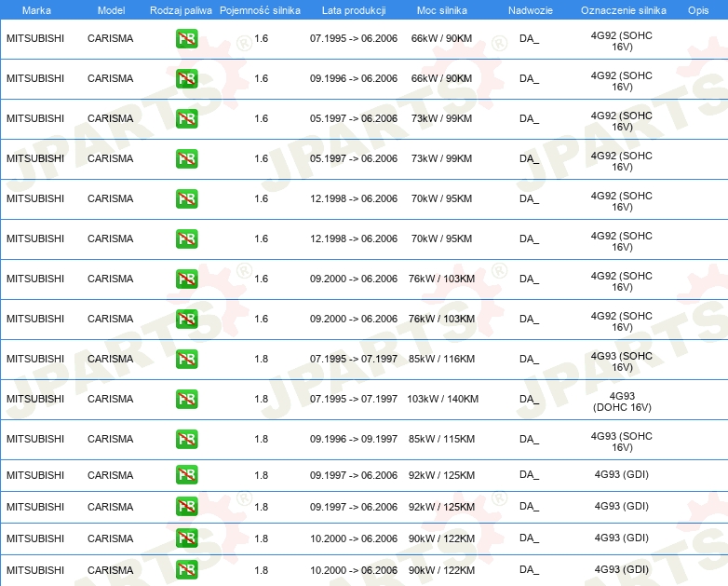Sort by the Marka column header
728x586 pixels.
[x=36, y=10]
